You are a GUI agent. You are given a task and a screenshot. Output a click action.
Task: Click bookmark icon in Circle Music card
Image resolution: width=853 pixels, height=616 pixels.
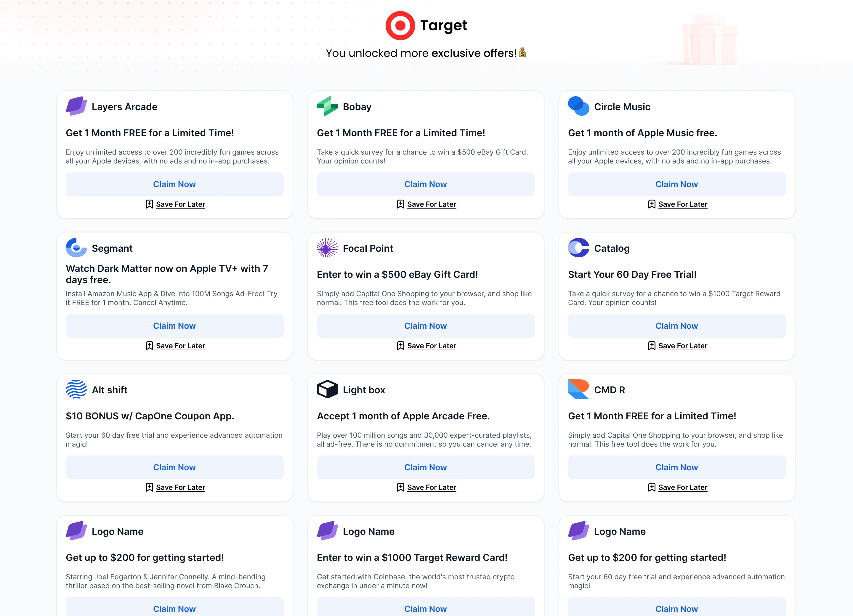coord(652,204)
